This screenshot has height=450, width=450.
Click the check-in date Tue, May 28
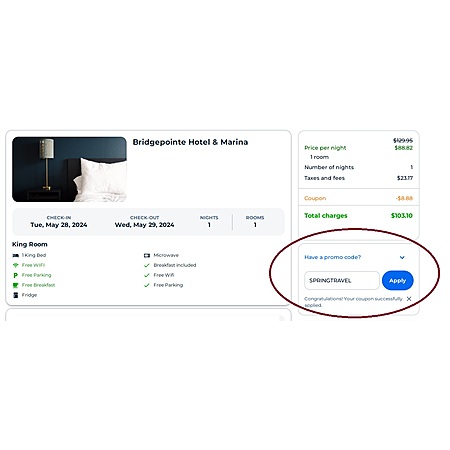(59, 225)
